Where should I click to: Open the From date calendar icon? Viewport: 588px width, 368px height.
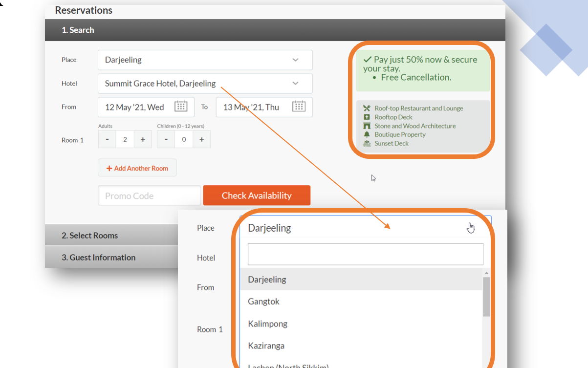(181, 107)
